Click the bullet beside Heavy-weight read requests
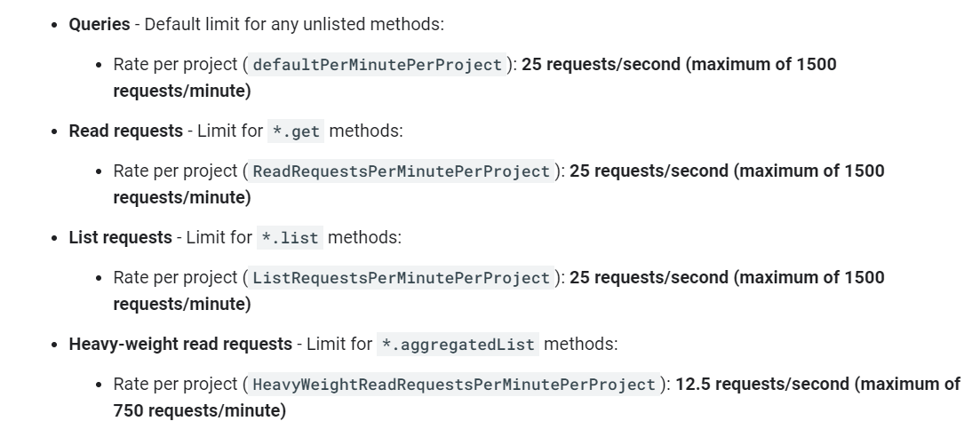 [55, 346]
